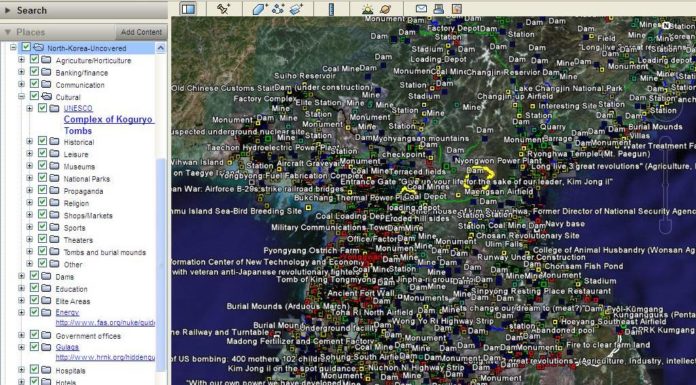The image size is (696, 385).
Task: Expand the Hotels folder
Action: point(21,382)
